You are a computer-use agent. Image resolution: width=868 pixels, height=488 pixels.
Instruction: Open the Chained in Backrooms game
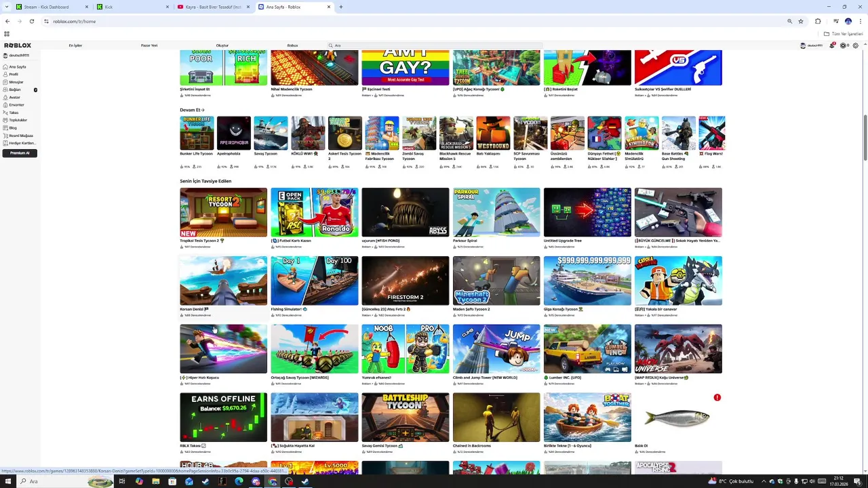496,418
